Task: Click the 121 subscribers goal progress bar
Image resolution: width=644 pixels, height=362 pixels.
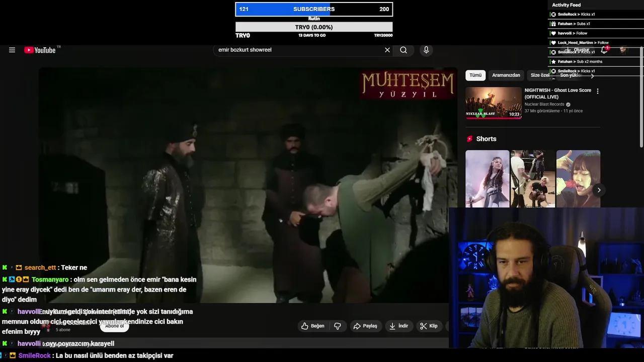Action: 314,9
